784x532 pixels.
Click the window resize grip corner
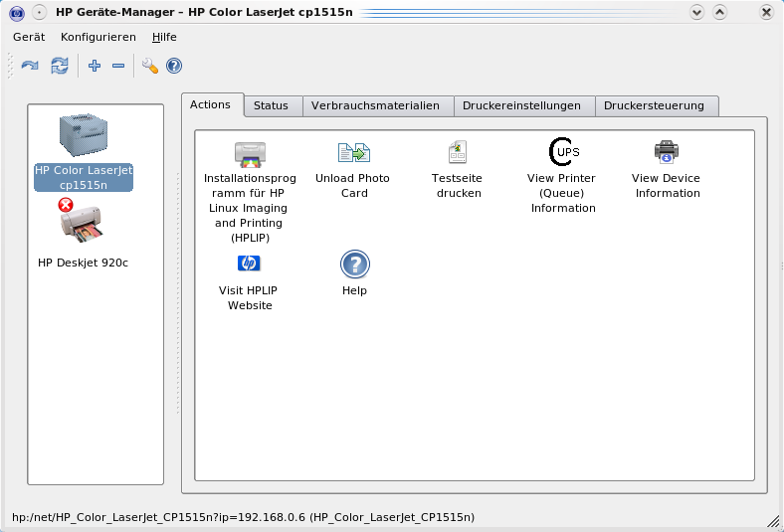click(774, 521)
